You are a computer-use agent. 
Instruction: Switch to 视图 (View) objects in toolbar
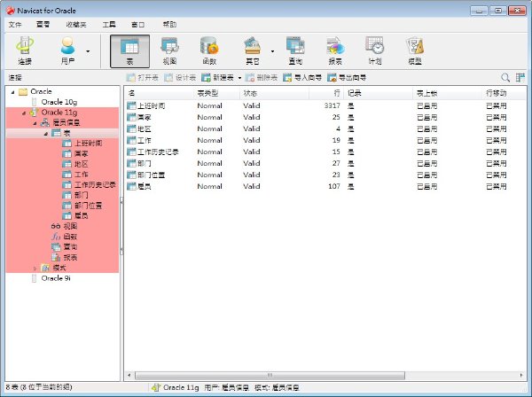click(169, 51)
